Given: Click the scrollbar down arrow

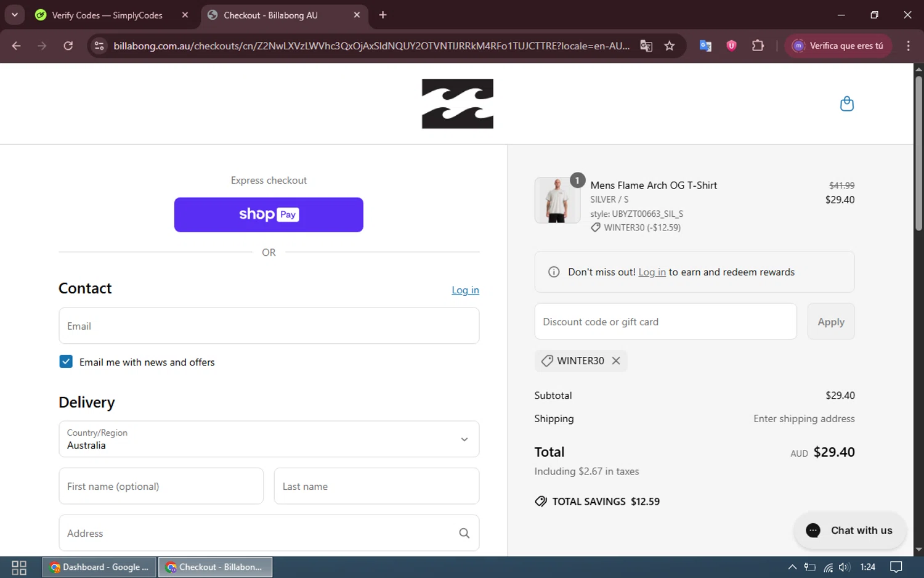Looking at the screenshot, I should click(918, 550).
